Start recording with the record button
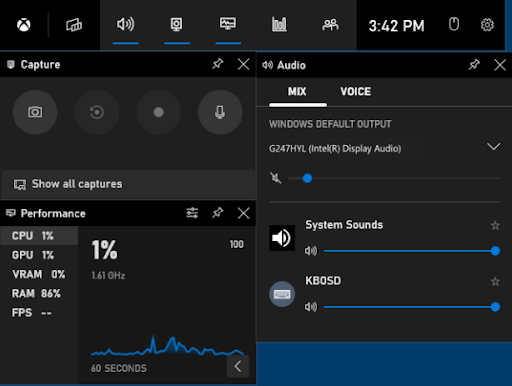The width and height of the screenshot is (512, 386). tap(158, 112)
